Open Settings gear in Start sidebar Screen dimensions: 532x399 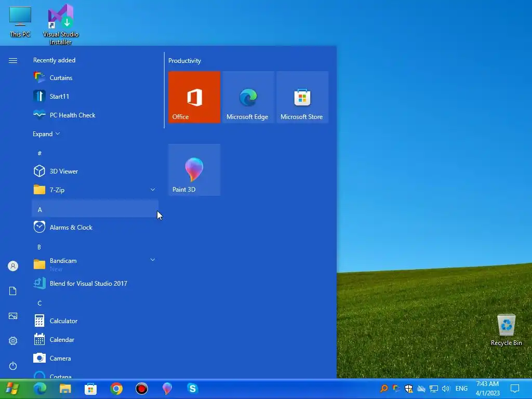click(x=13, y=341)
